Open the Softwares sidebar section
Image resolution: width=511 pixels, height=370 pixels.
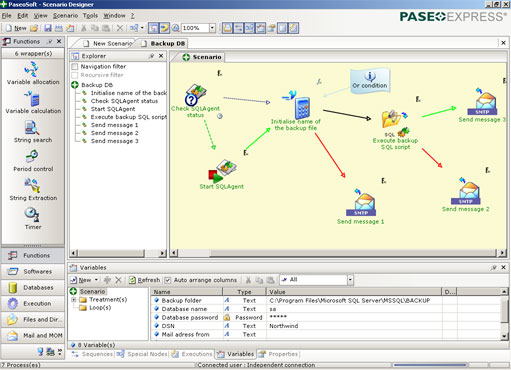pyautogui.click(x=33, y=271)
